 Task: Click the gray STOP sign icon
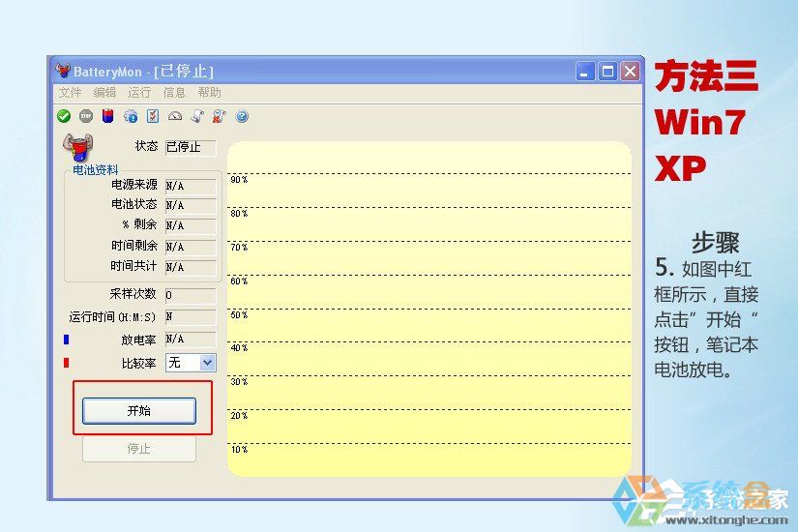tap(86, 116)
